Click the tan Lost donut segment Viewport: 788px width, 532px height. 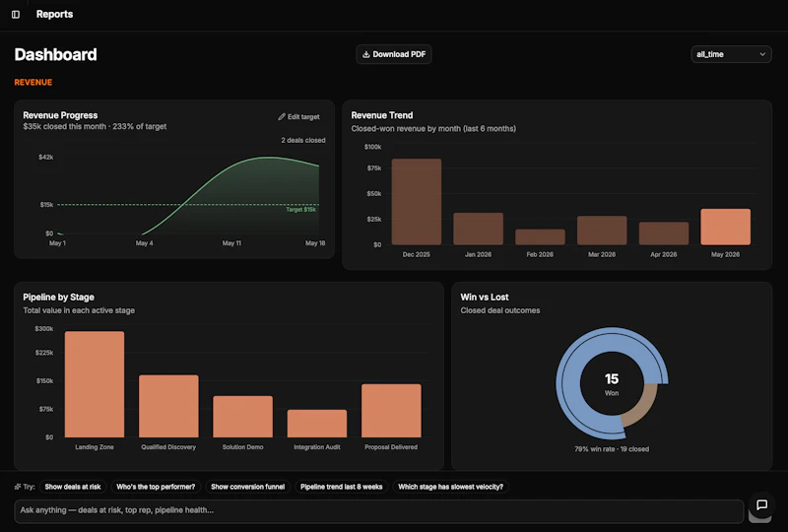point(645,404)
